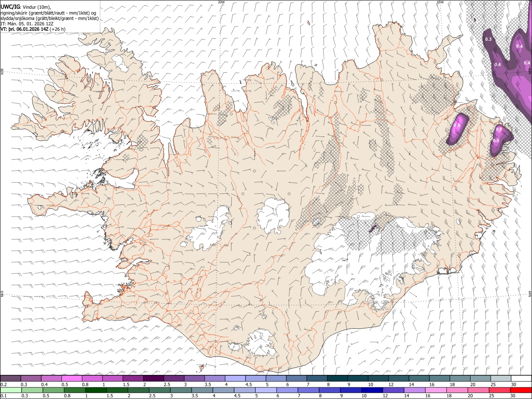Pick the medium purple swatch labeled 3
This screenshot has height=399, width=532.
coord(194,378)
